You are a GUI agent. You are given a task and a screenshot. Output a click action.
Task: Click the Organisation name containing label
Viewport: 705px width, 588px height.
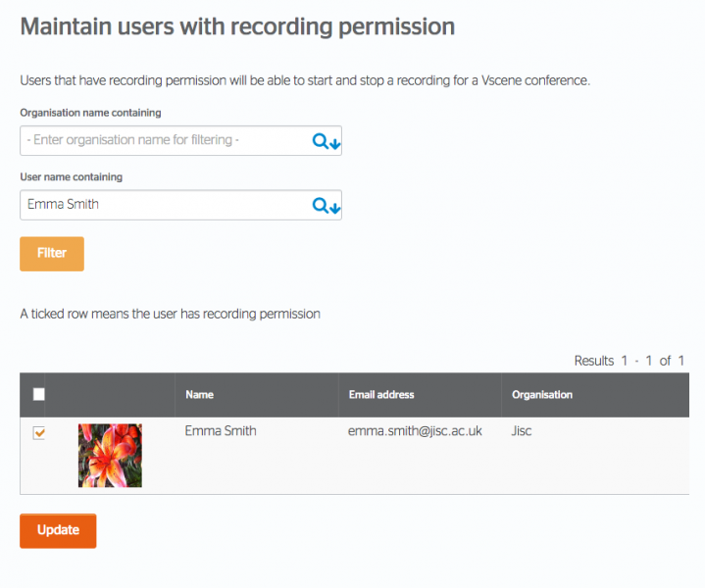(90, 113)
